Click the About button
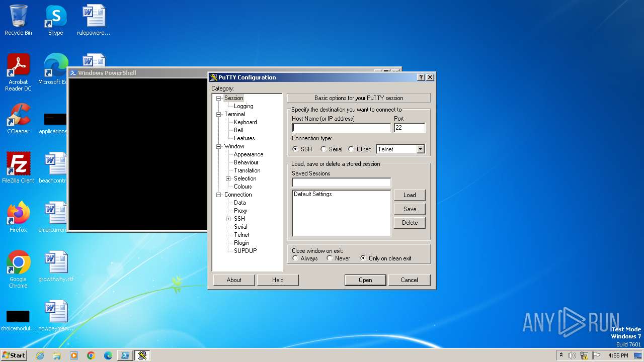Image resolution: width=644 pixels, height=362 pixels. coord(234,280)
